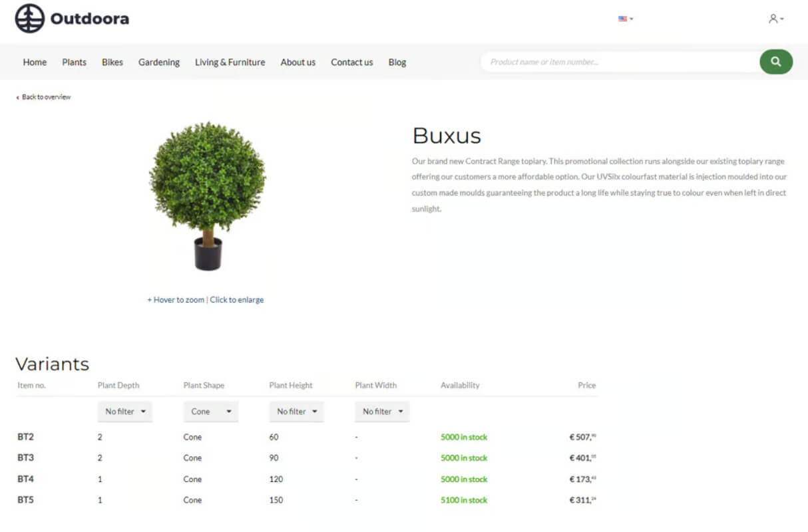
Task: Click the Click to enlarge link
Action: click(237, 300)
